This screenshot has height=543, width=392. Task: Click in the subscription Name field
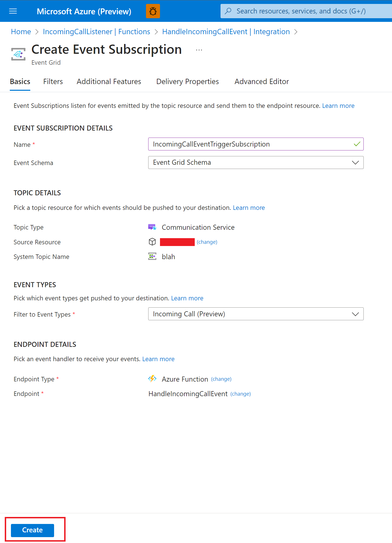256,144
